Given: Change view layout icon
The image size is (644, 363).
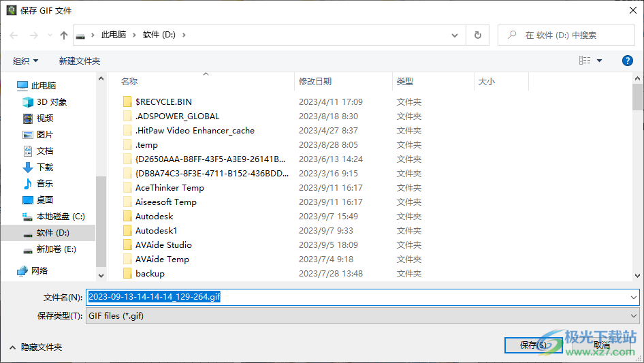Looking at the screenshot, I should [x=585, y=61].
